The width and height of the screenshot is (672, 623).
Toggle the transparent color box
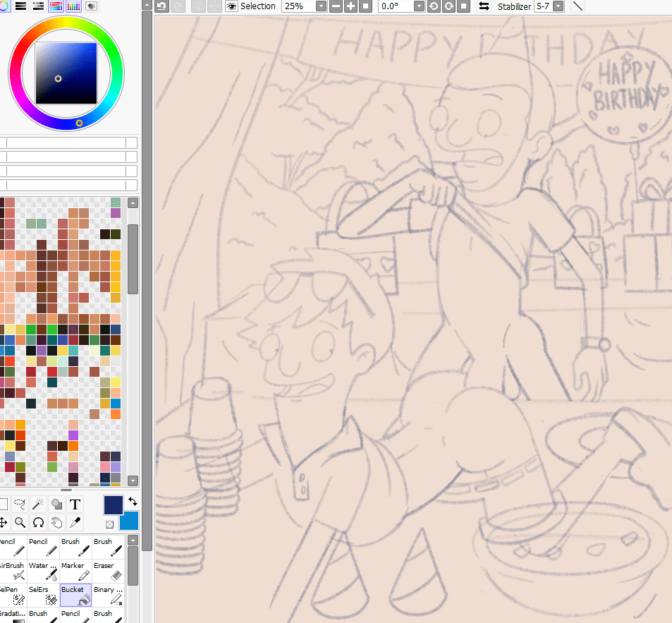(x=109, y=525)
